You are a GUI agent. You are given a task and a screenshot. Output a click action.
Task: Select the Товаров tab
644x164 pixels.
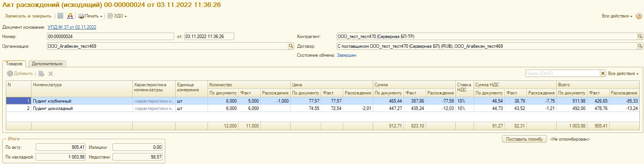click(14, 64)
